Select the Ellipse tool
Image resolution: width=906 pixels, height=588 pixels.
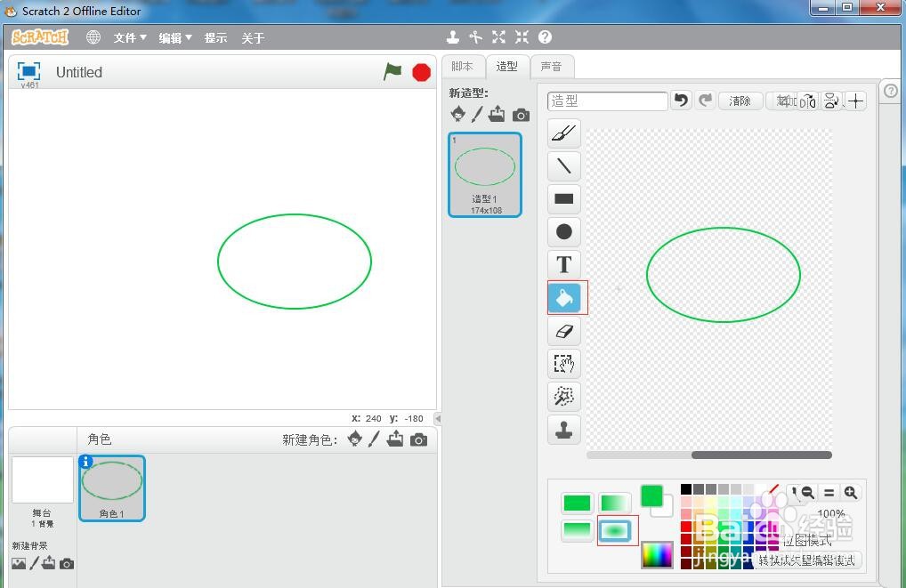[x=564, y=231]
